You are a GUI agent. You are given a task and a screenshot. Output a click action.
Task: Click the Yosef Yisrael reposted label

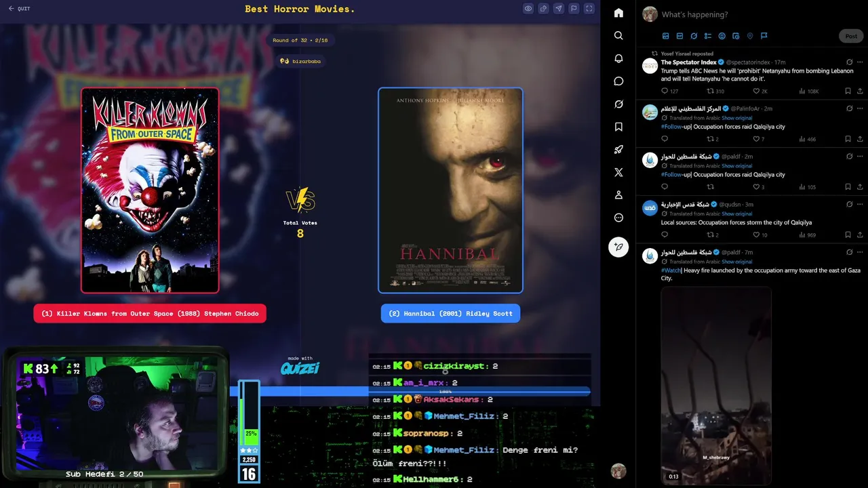pyautogui.click(x=687, y=54)
